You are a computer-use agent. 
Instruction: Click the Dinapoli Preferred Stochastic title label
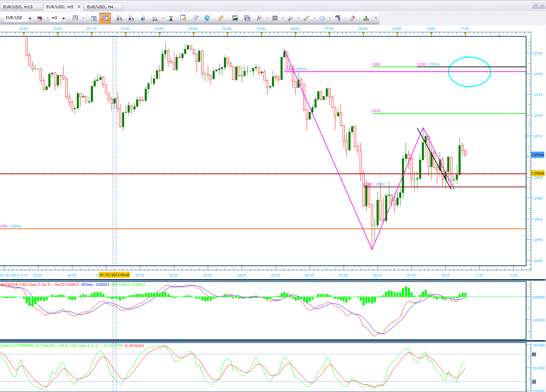[50, 346]
